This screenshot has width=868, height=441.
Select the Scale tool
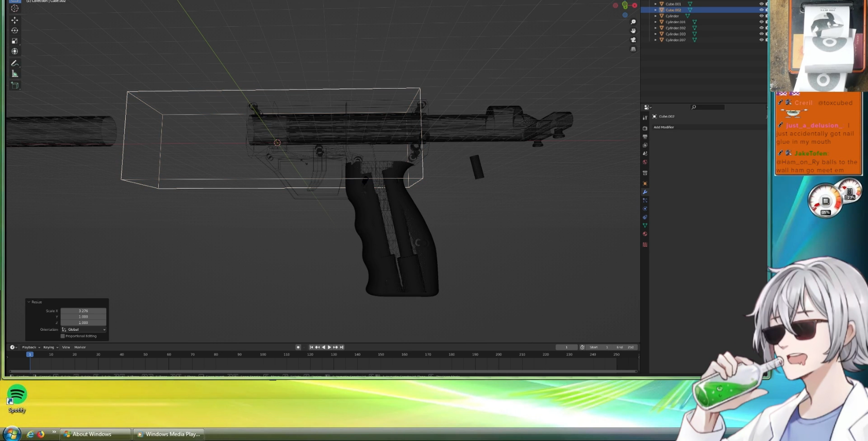click(x=14, y=41)
